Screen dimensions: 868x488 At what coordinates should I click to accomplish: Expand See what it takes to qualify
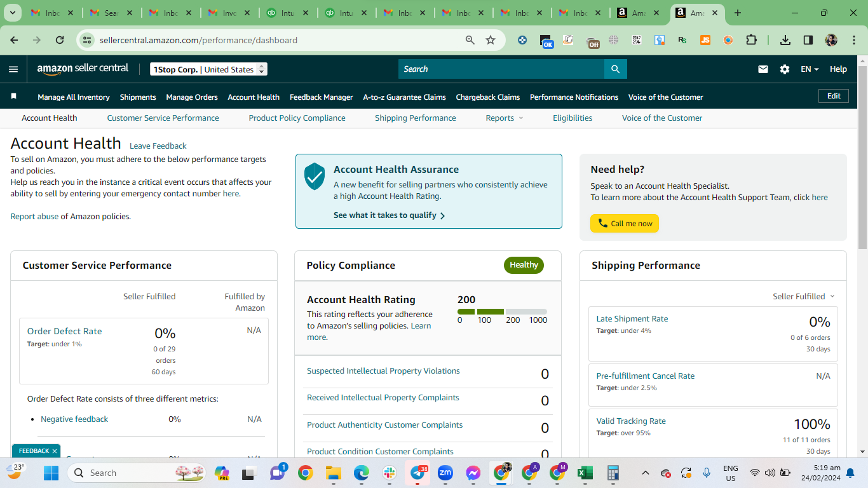tap(389, 215)
